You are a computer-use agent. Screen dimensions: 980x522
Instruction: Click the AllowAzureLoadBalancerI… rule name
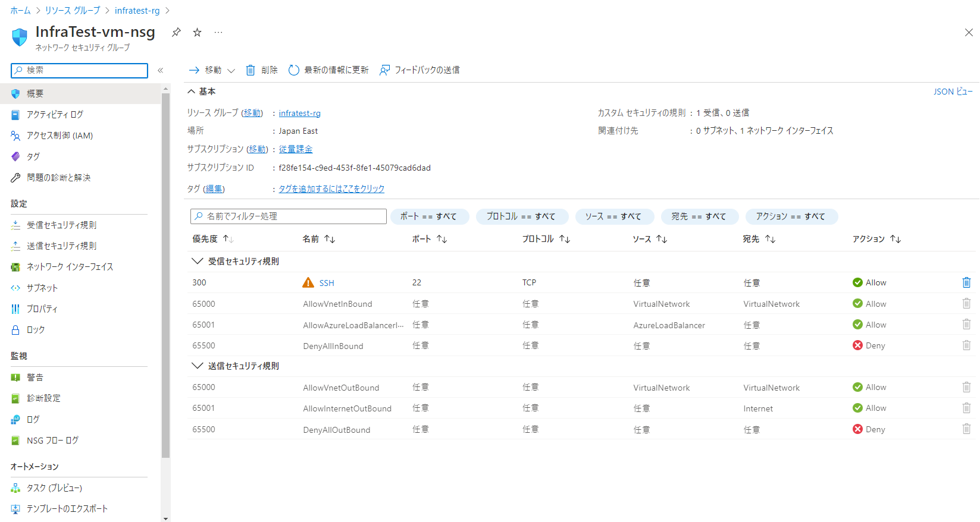(x=353, y=325)
